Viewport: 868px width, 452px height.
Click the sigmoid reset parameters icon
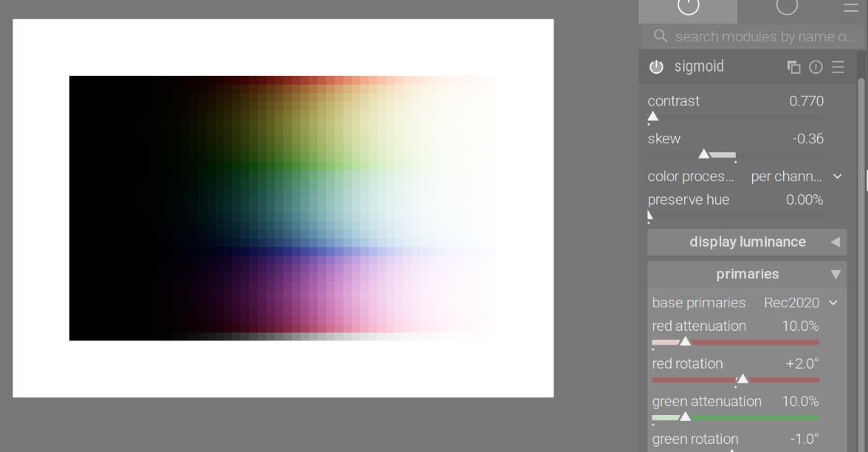click(x=816, y=67)
